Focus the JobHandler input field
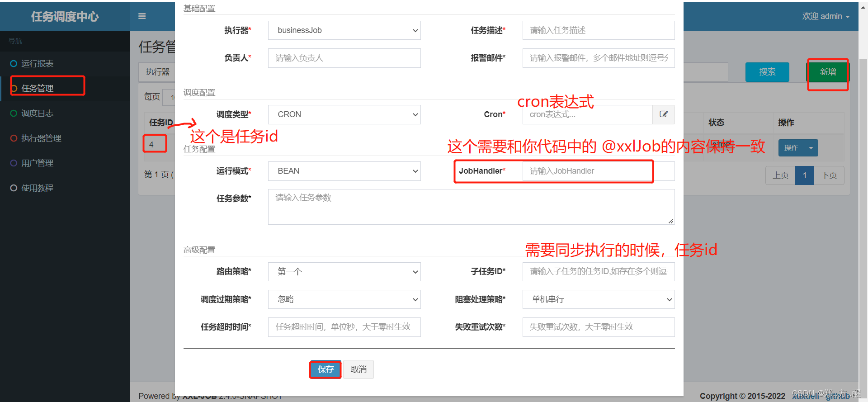The width and height of the screenshot is (868, 402). pos(599,171)
